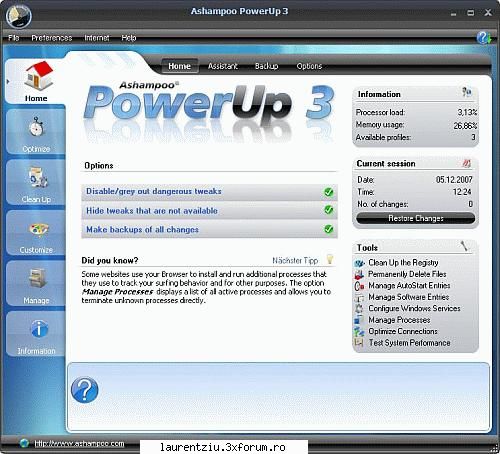Image resolution: width=500 pixels, height=454 pixels.
Task: Close the PowerUp 3 window
Action: 488,13
